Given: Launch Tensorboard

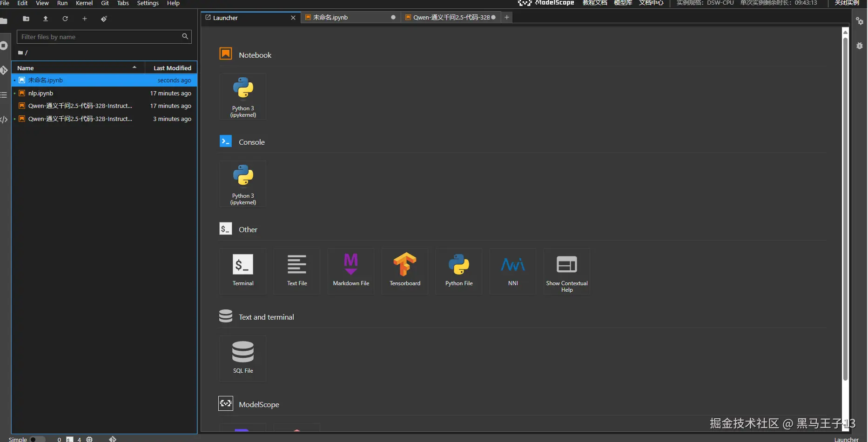Looking at the screenshot, I should click(405, 271).
